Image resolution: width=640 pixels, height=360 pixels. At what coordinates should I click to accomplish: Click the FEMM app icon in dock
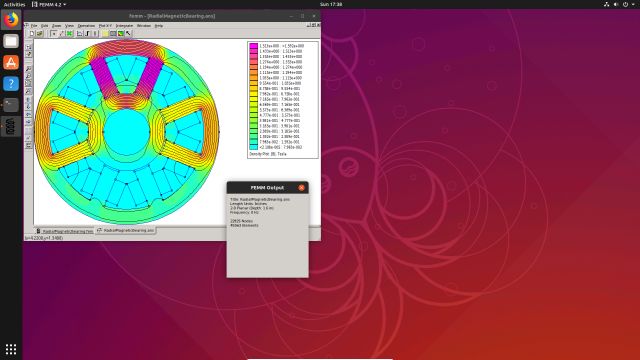click(11, 126)
